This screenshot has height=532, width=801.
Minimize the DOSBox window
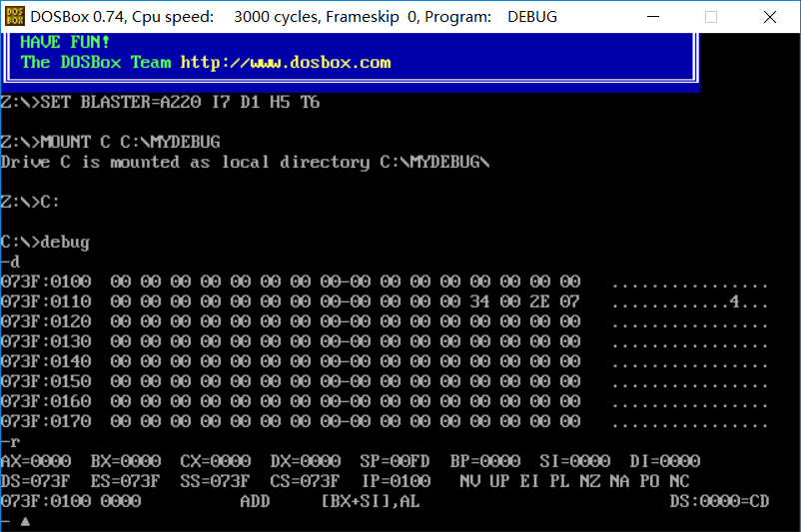653,17
